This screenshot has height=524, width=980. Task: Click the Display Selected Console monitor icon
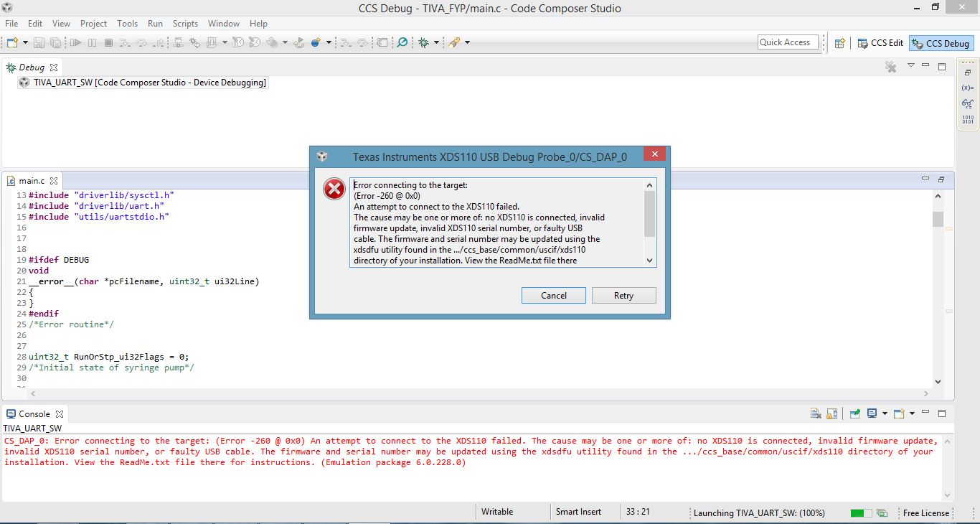coord(872,413)
